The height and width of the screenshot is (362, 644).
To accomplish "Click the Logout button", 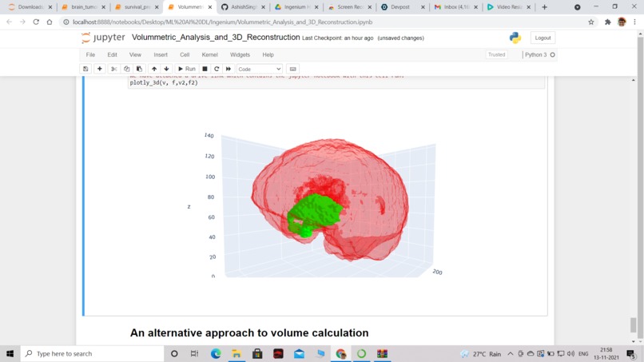I will (x=543, y=38).
